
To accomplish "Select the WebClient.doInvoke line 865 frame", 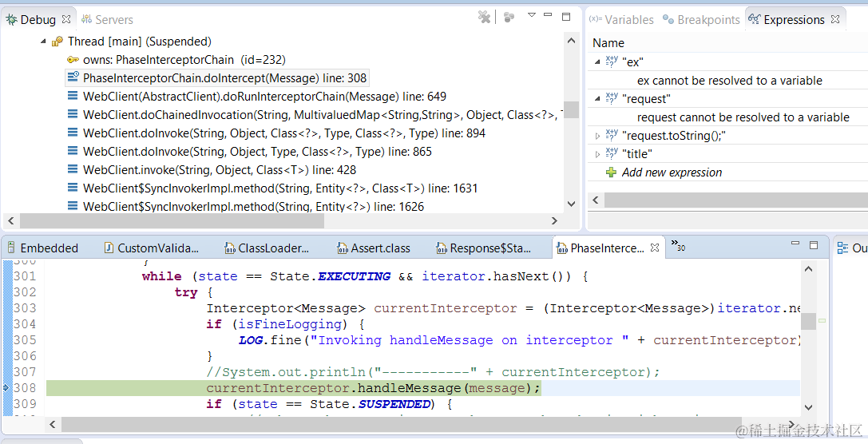I will 257,151.
